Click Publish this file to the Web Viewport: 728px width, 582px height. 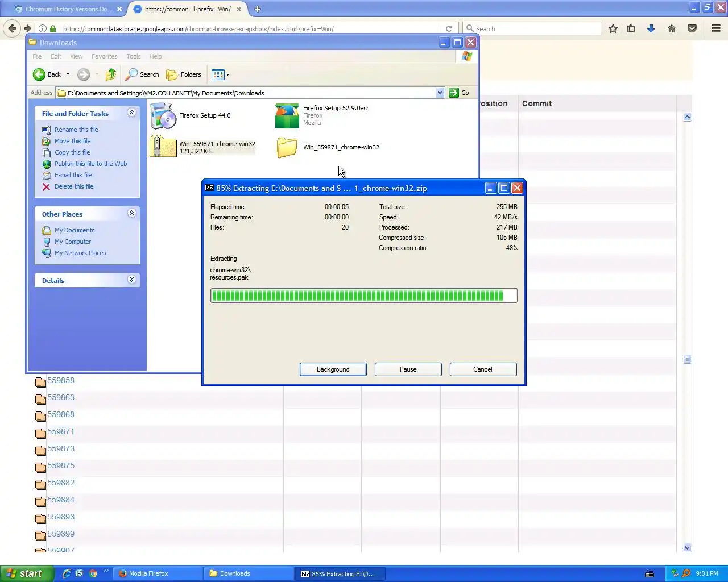[91, 164]
